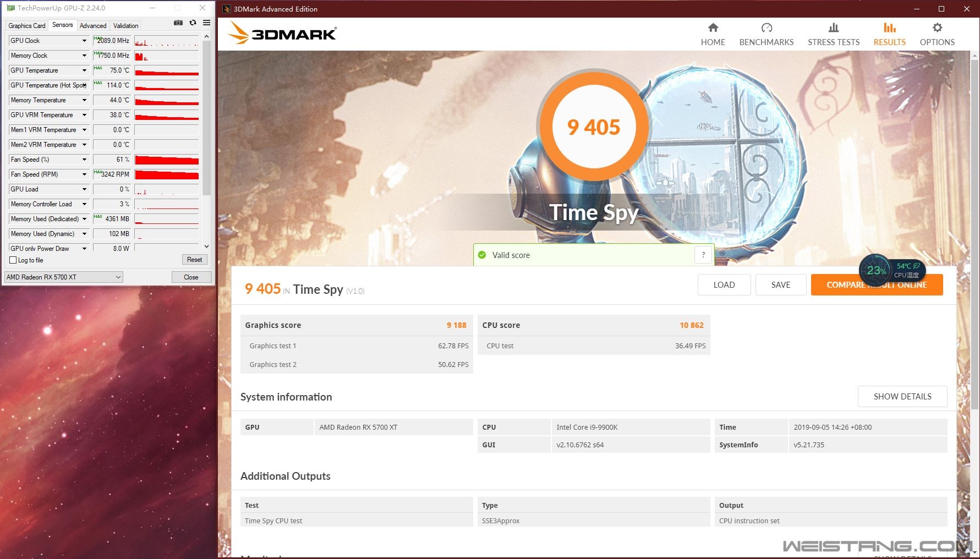Open the AMD Radeon RX 5700 XT selector
The height and width of the screenshot is (559, 980).
point(64,277)
